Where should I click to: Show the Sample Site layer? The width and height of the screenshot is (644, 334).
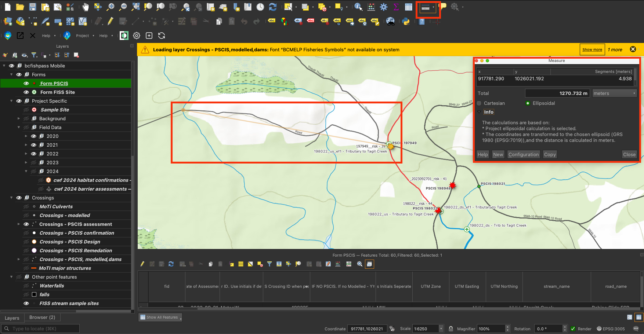26,110
